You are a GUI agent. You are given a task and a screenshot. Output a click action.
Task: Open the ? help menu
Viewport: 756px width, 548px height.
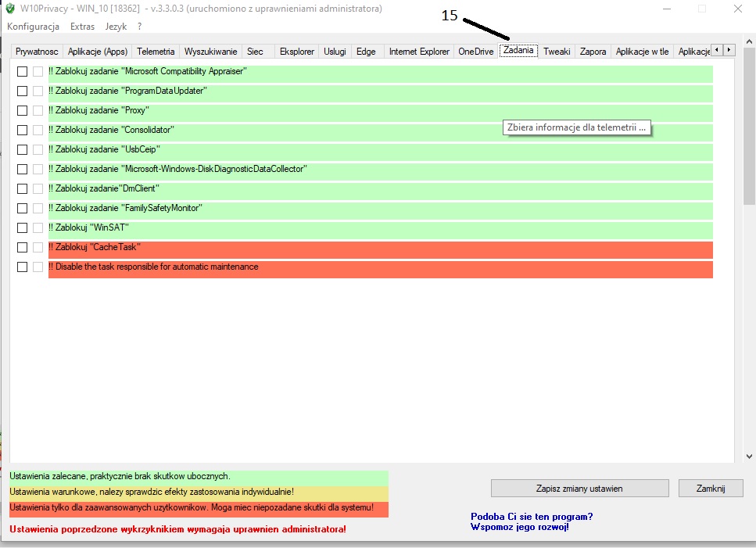pos(139,27)
